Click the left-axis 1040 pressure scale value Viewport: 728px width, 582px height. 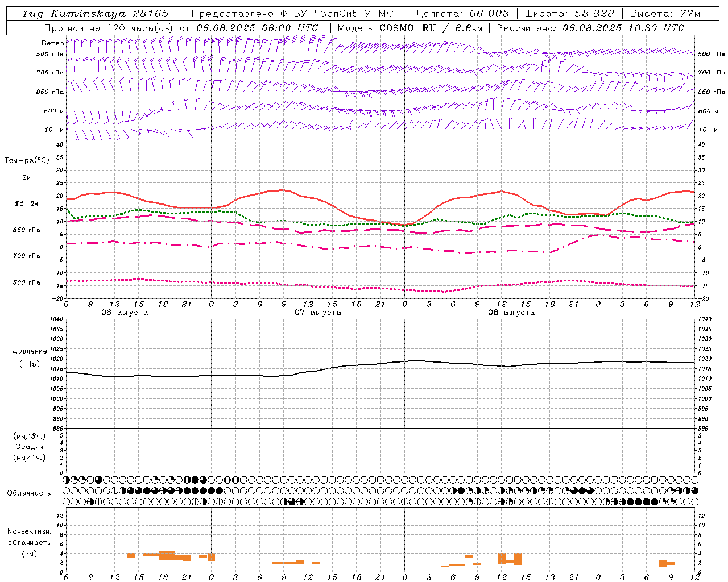[56, 319]
